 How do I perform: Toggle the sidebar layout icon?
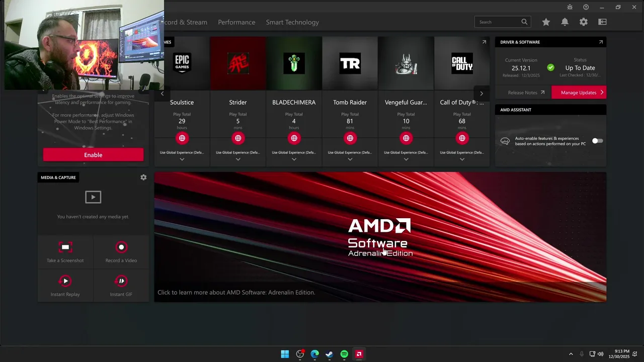[x=602, y=22]
